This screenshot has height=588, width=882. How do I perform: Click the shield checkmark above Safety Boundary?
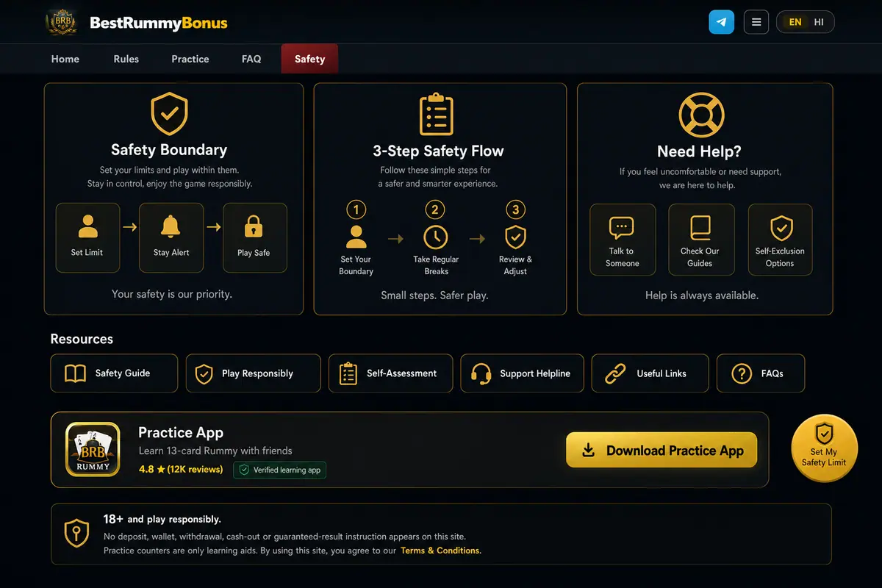169,114
